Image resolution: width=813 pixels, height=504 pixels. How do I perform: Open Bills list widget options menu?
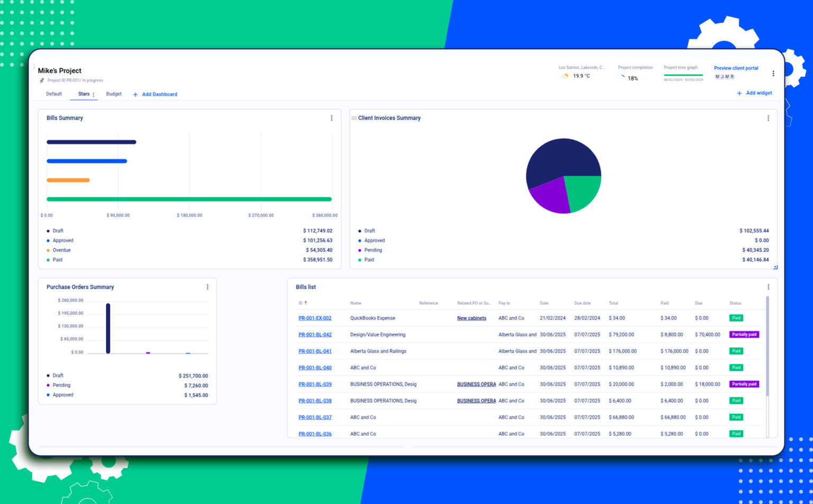768,287
